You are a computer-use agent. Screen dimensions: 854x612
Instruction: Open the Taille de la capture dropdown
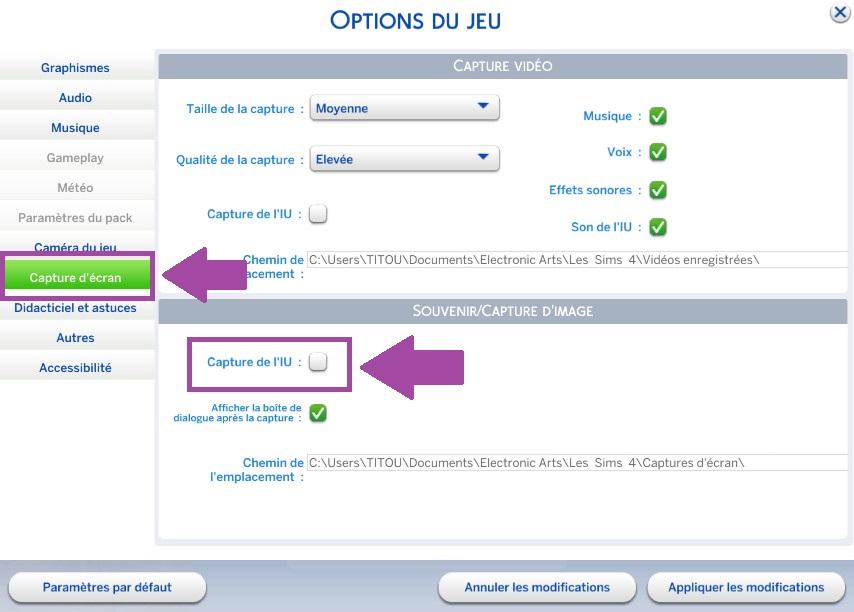[x=404, y=108]
